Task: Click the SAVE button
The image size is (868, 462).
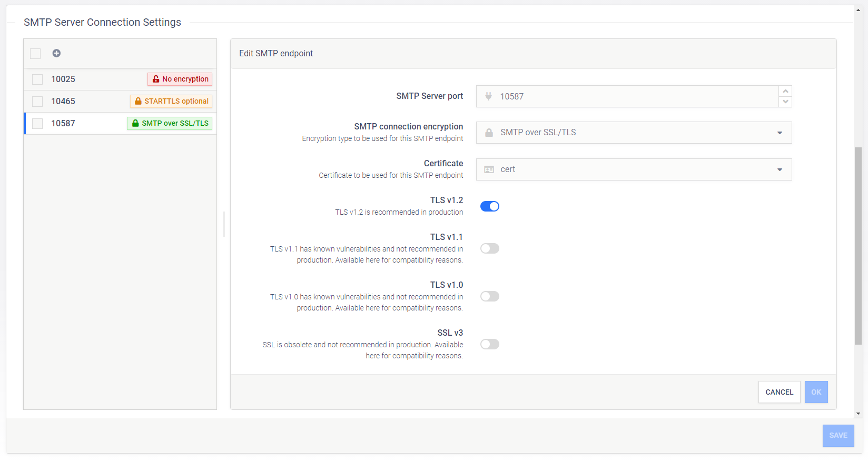Action: point(839,436)
